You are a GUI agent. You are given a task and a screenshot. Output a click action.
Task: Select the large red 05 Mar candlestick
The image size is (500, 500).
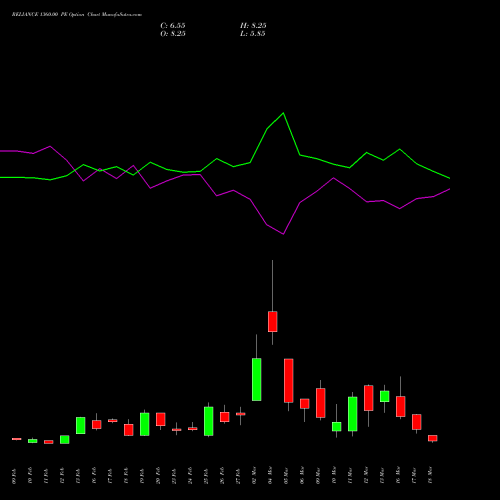point(289,381)
